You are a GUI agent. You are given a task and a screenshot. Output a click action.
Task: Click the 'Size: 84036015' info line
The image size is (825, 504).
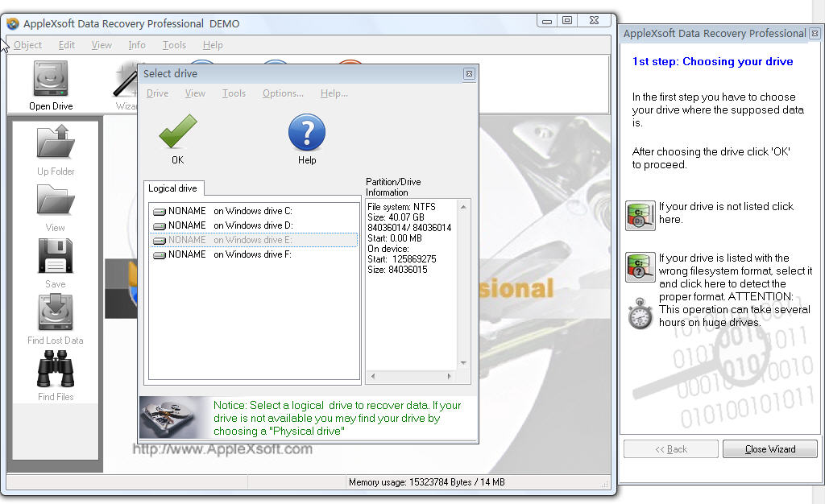397,270
